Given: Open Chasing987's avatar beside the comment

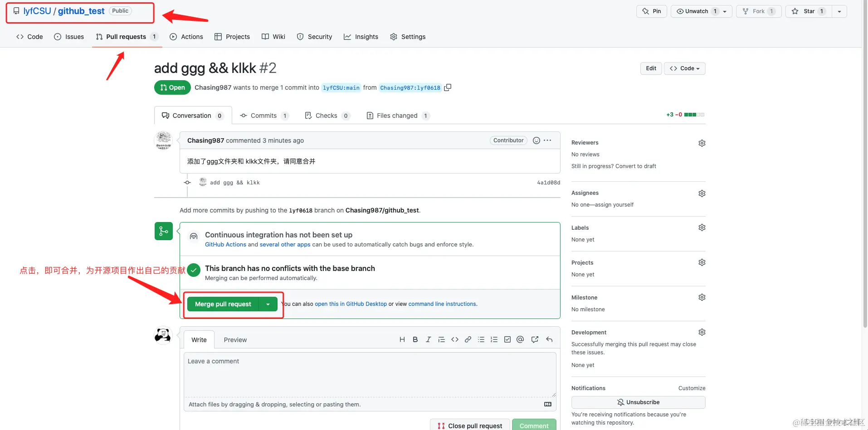Looking at the screenshot, I should click(164, 140).
